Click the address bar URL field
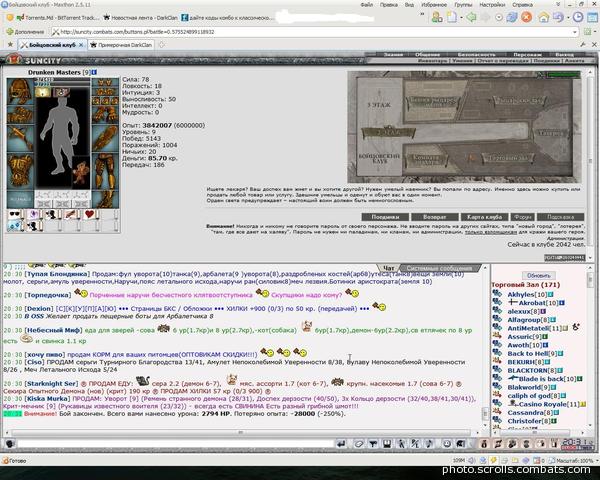Screen dimensions: 600x480 [x=314, y=32]
